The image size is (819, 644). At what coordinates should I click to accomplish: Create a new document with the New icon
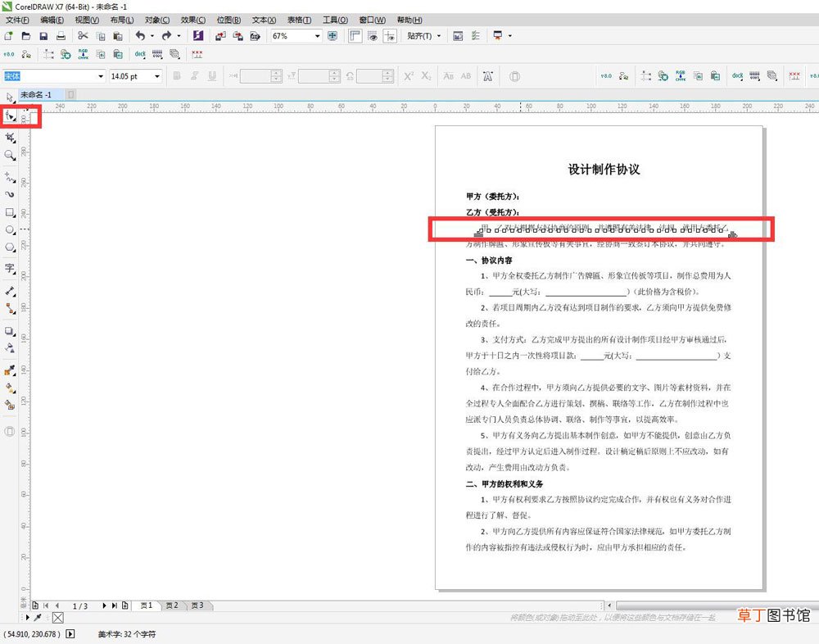coord(8,35)
